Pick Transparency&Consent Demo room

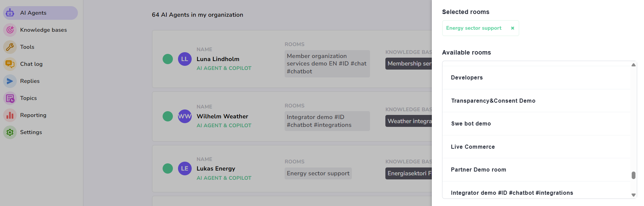[493, 101]
